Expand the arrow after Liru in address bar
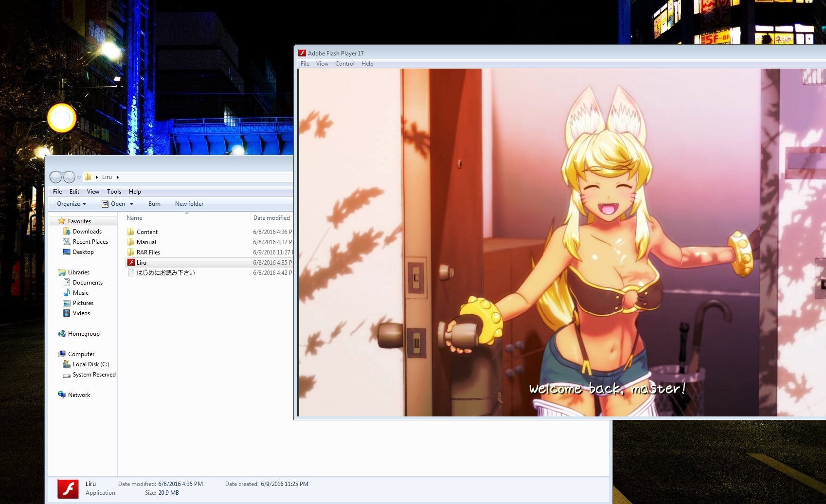Screen dimensions: 826x504 click(117, 177)
